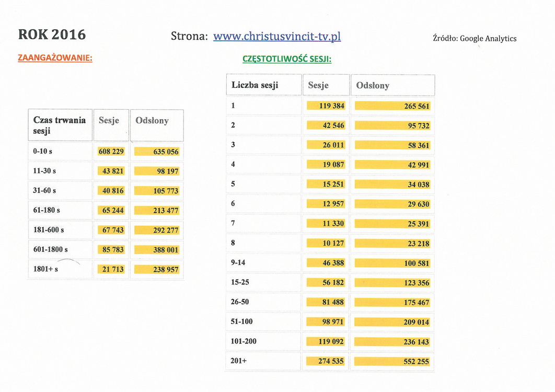Click the ROK 2016 heading

pyautogui.click(x=52, y=34)
